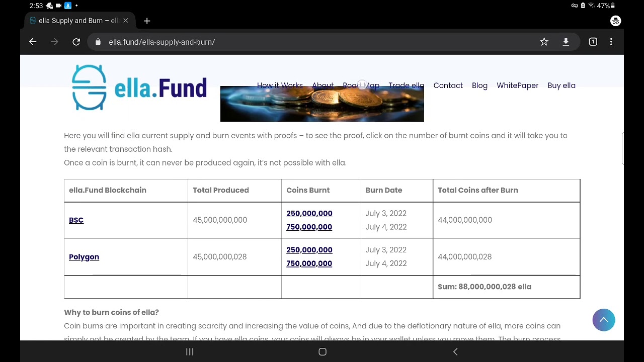Open the tab switcher showing 1 tab
The width and height of the screenshot is (644, 362).
point(593,42)
